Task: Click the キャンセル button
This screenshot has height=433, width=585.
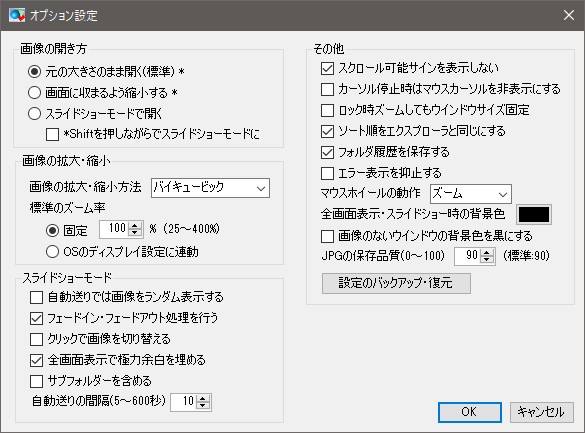Action: pyautogui.click(x=541, y=412)
